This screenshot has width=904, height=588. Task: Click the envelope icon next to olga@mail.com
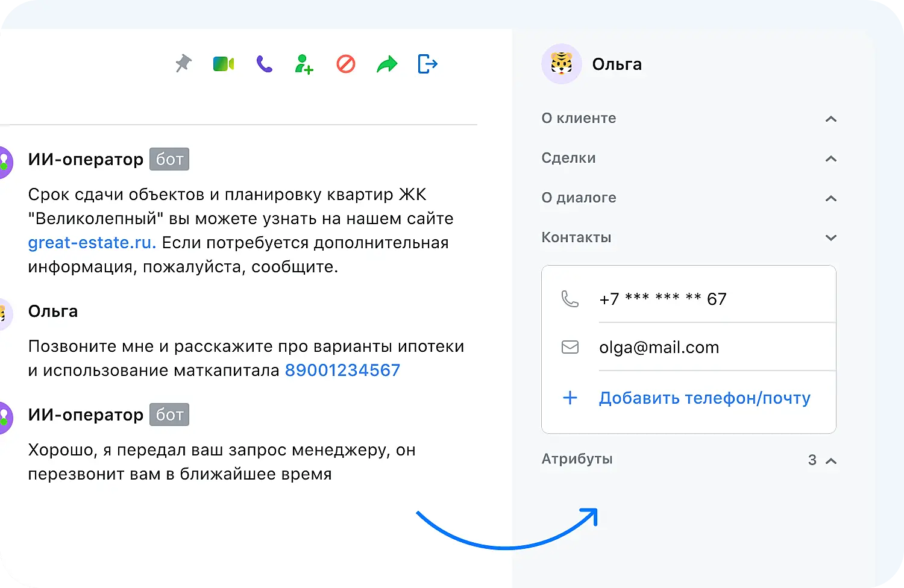pos(570,347)
